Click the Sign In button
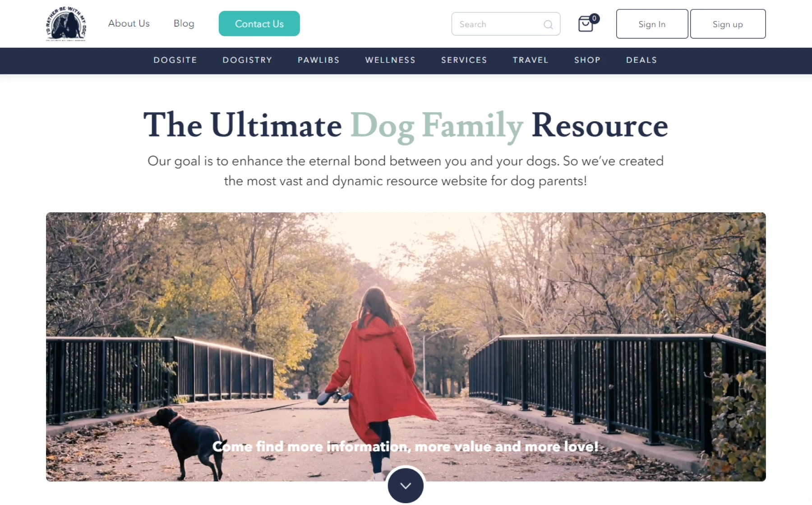This screenshot has width=812, height=505. (652, 24)
